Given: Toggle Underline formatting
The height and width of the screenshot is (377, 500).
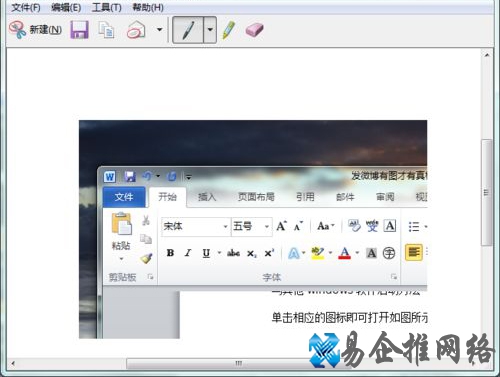Looking at the screenshot, I should [x=206, y=253].
